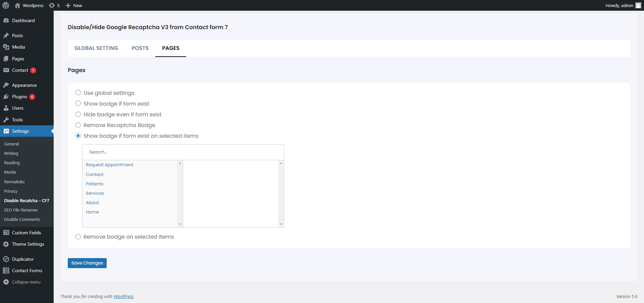Open the admin avatar icon
This screenshot has height=303, width=644.
(x=638, y=5)
